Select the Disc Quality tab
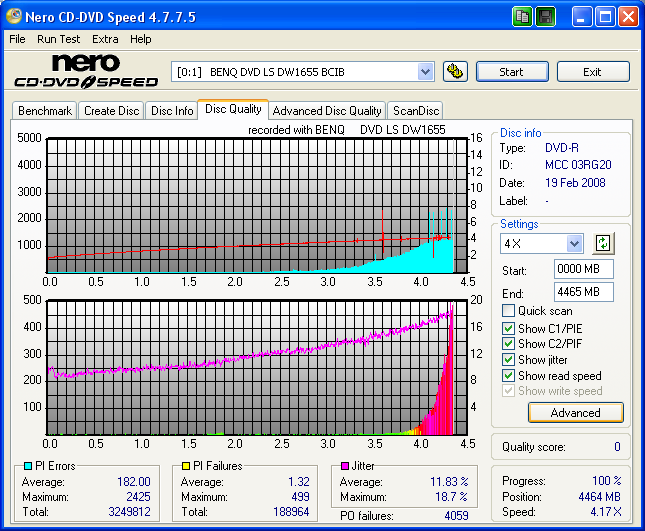This screenshot has height=531, width=645. pos(233,109)
